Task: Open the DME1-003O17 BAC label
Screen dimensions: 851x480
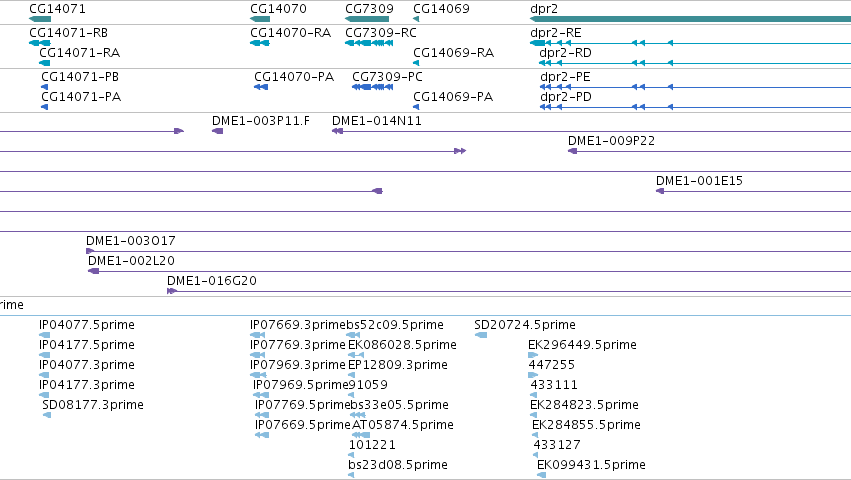Action: click(131, 241)
